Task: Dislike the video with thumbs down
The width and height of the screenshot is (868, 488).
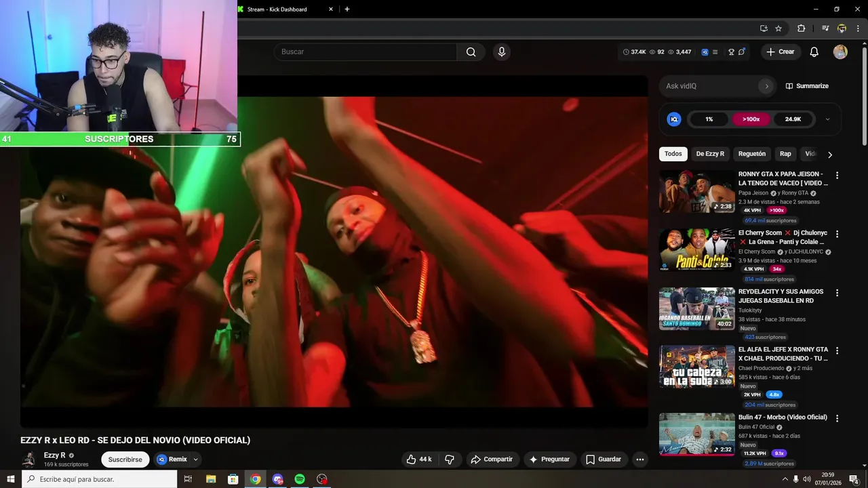Action: (450, 460)
